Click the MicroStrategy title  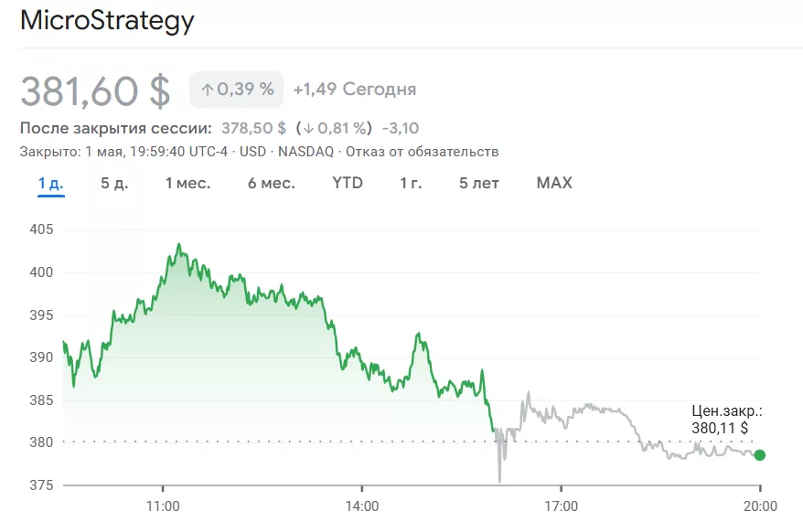click(107, 21)
